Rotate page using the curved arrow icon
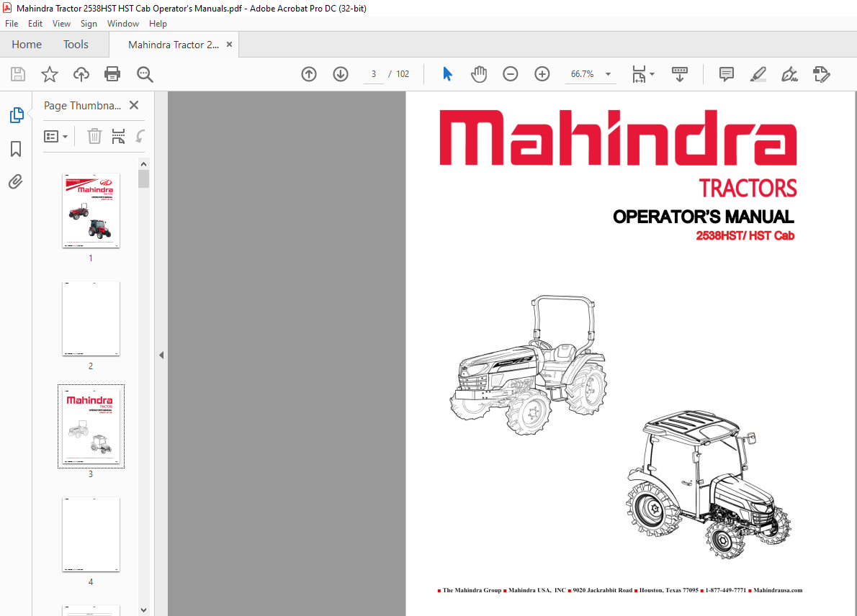Image resolution: width=857 pixels, height=616 pixels. (140, 136)
